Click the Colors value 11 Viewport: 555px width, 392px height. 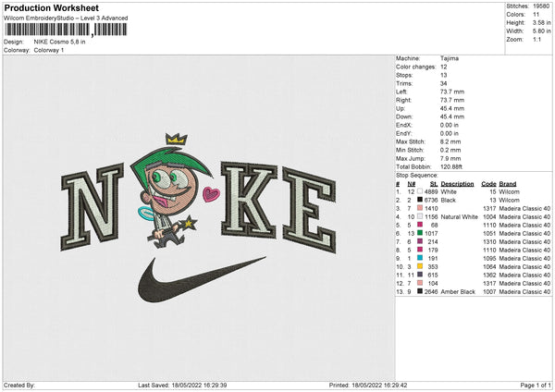click(536, 15)
